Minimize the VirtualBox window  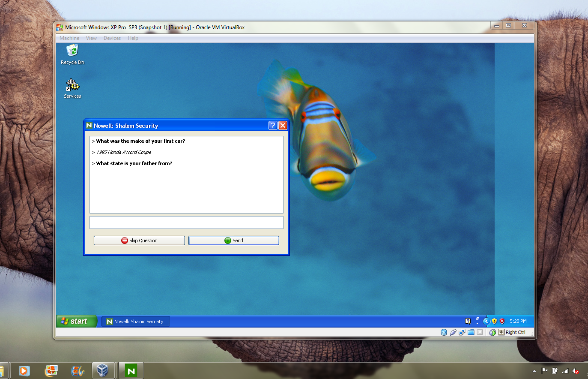(x=497, y=26)
